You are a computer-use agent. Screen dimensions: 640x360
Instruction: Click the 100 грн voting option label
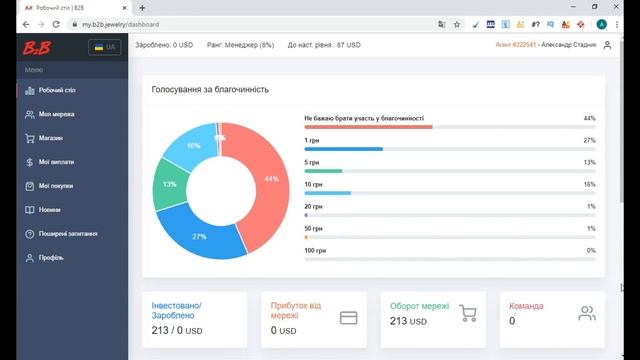click(x=315, y=251)
